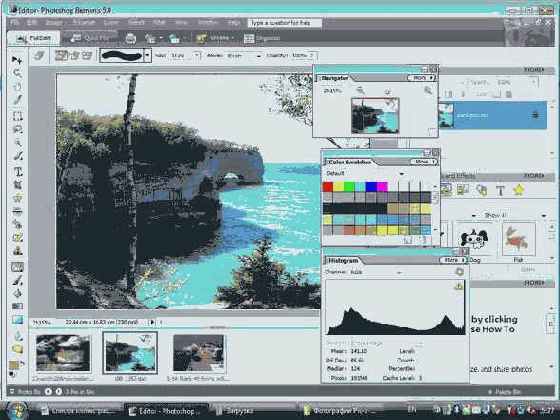Open the Navigator More menu
560x420 pixels.
tap(422, 78)
